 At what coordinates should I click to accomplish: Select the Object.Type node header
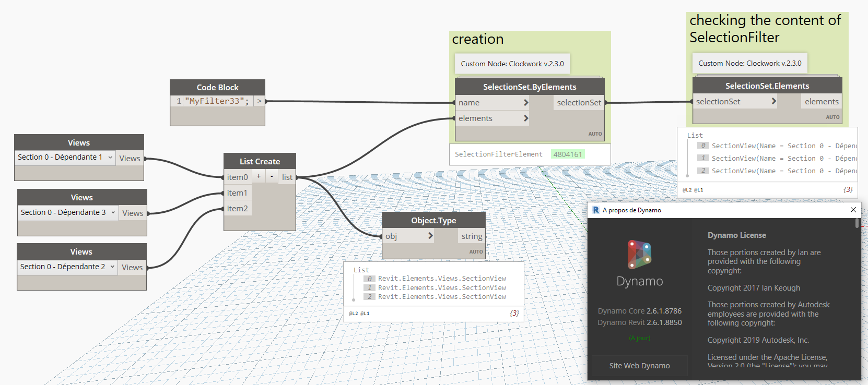tap(433, 221)
